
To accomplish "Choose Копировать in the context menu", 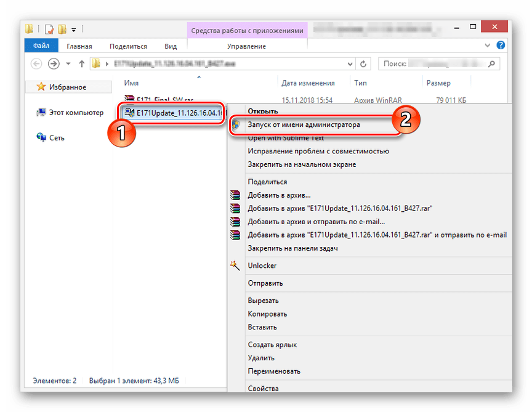I will 267,314.
